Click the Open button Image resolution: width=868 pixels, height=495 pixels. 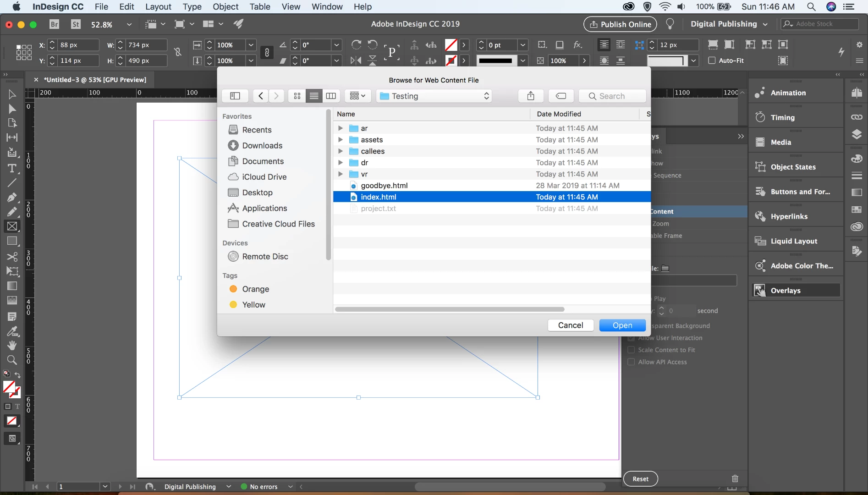tap(622, 325)
